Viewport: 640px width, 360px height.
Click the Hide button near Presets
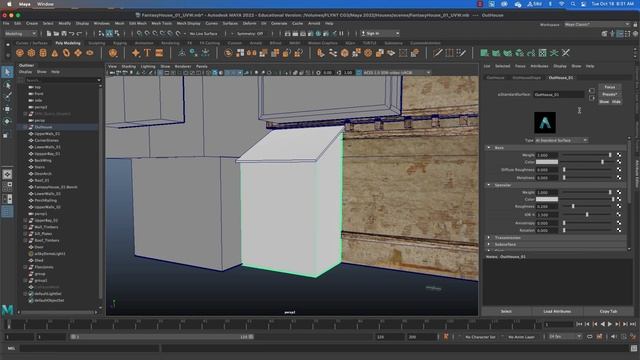point(616,102)
